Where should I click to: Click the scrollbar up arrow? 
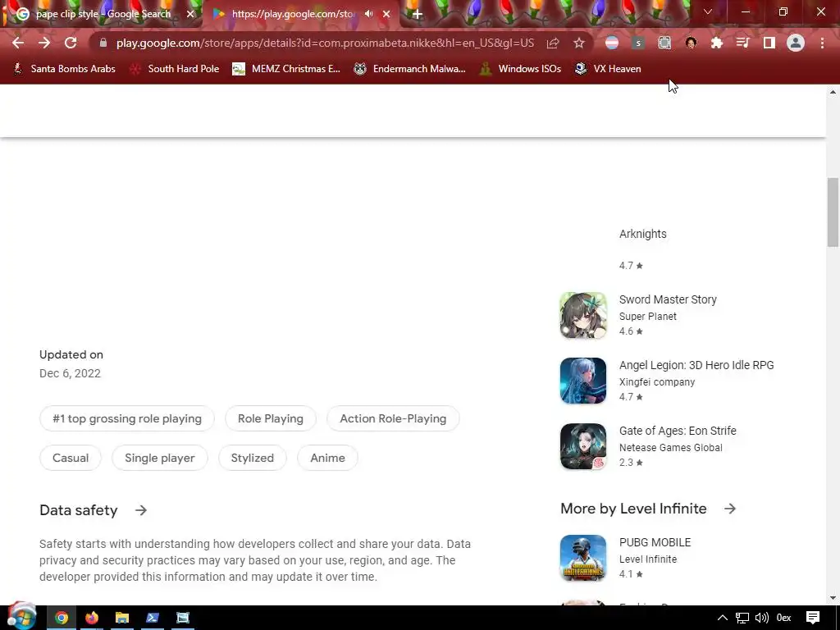pos(833,92)
